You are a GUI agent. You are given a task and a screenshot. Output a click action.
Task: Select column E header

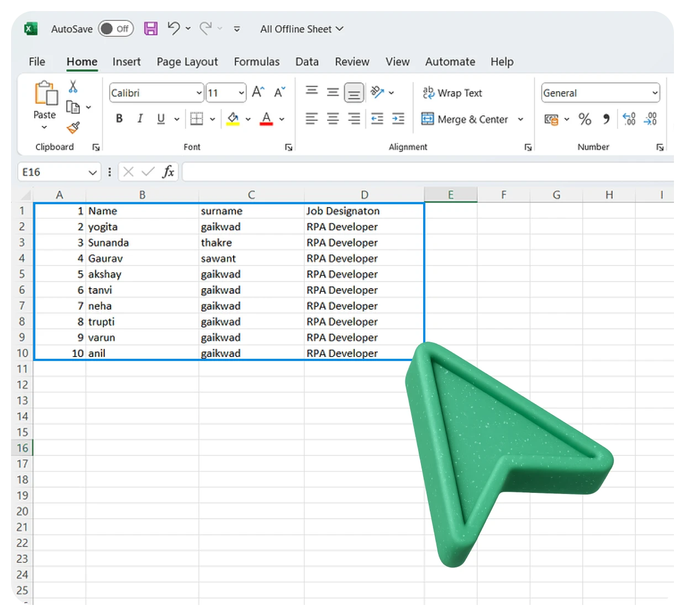[450, 195]
